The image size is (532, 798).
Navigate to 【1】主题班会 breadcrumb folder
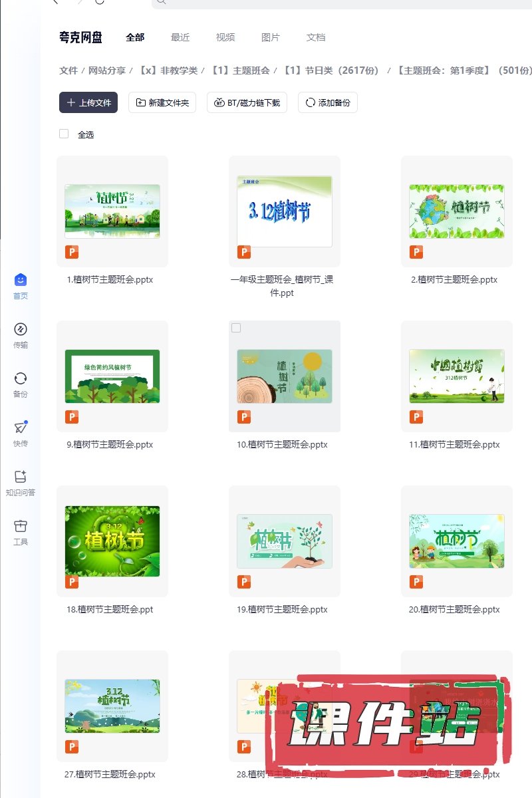pos(240,70)
